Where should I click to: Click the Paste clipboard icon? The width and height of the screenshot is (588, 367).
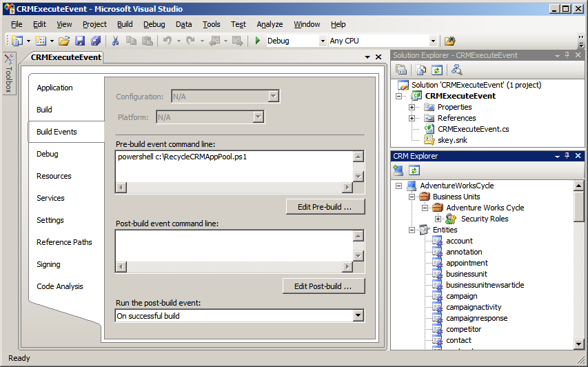click(x=148, y=41)
